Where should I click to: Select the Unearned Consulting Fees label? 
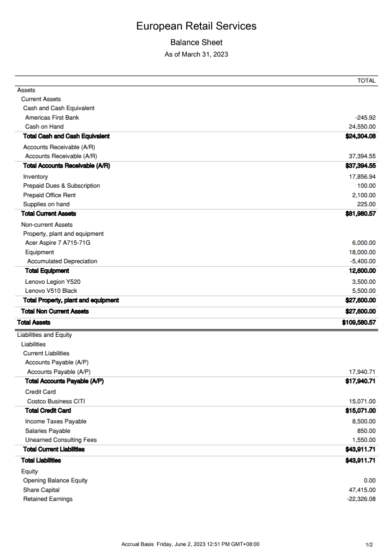point(61,440)
